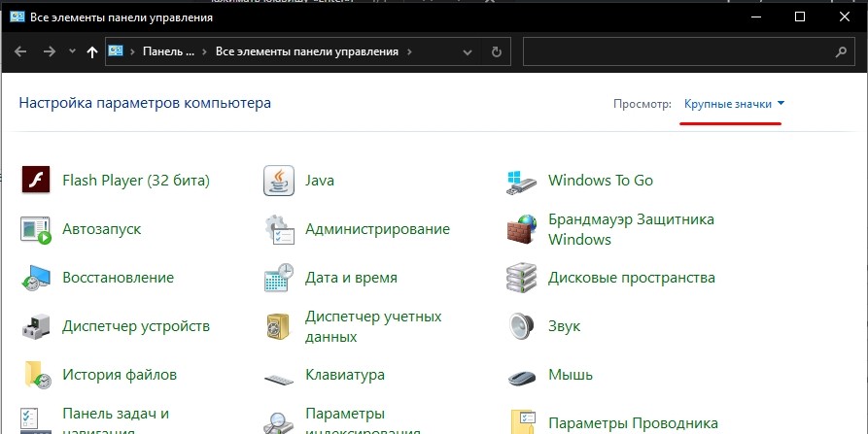The width and height of the screenshot is (868, 434).
Task: Open the firewall brick wall icon
Action: 521,229
